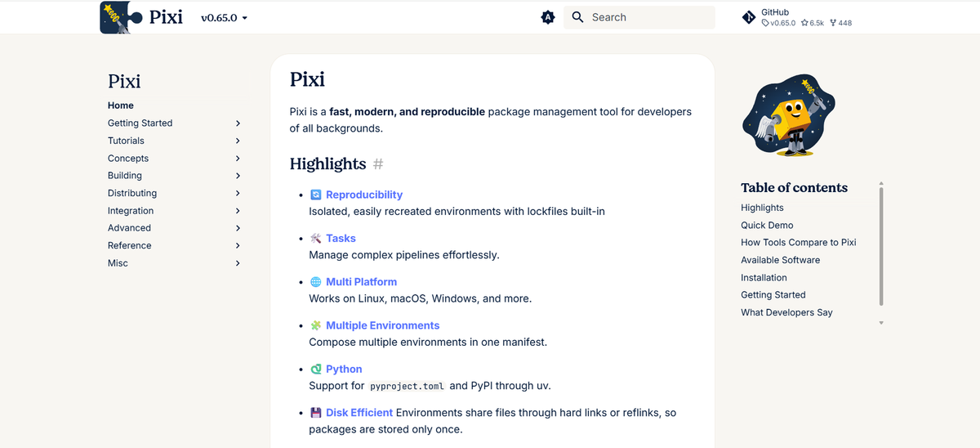The width and height of the screenshot is (980, 448).
Task: Jump to What Developers Say section
Action: 786,312
